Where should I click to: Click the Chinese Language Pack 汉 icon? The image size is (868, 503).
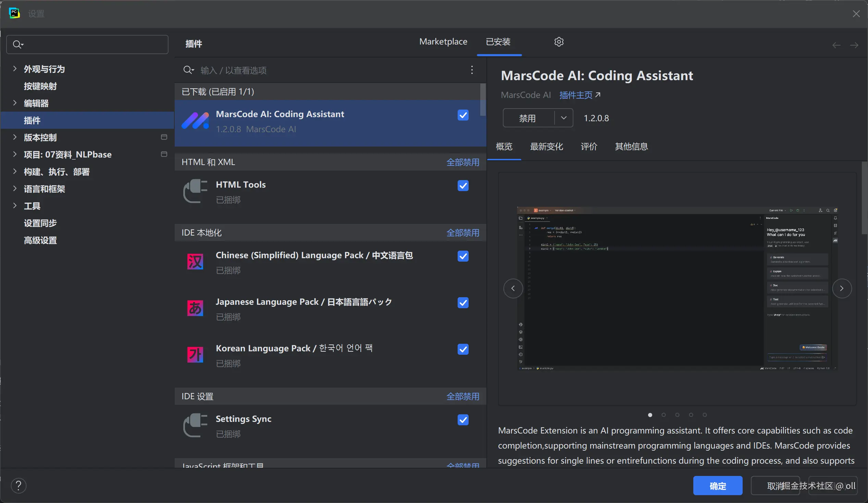pos(195,262)
